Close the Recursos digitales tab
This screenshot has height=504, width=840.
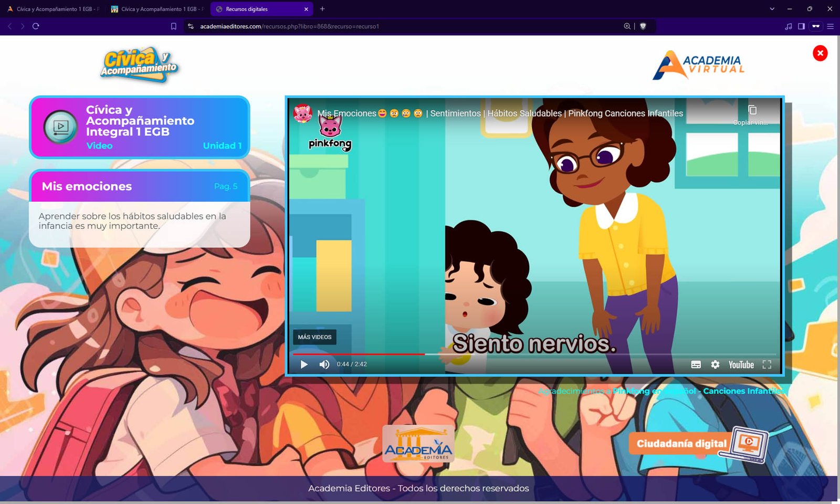pyautogui.click(x=306, y=9)
